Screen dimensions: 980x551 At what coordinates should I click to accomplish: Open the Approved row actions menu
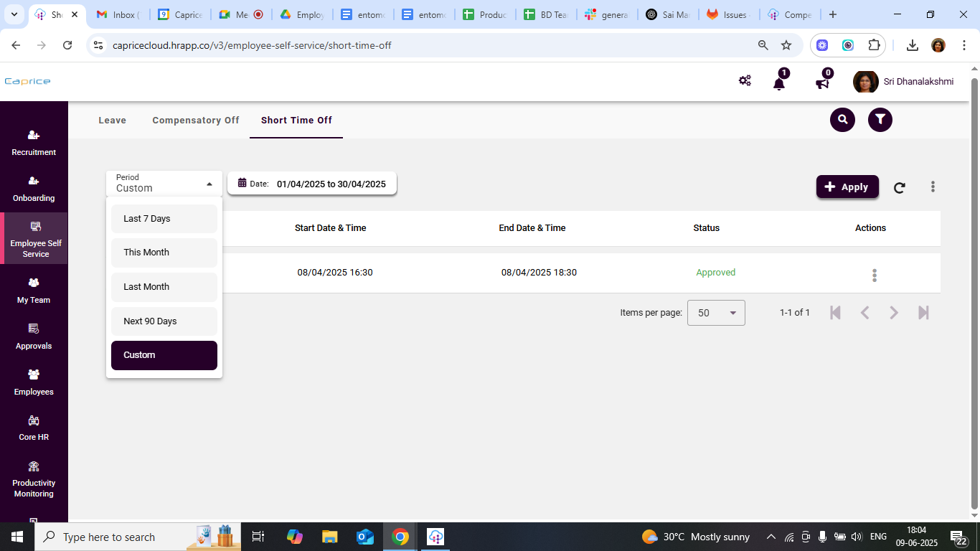coord(874,275)
